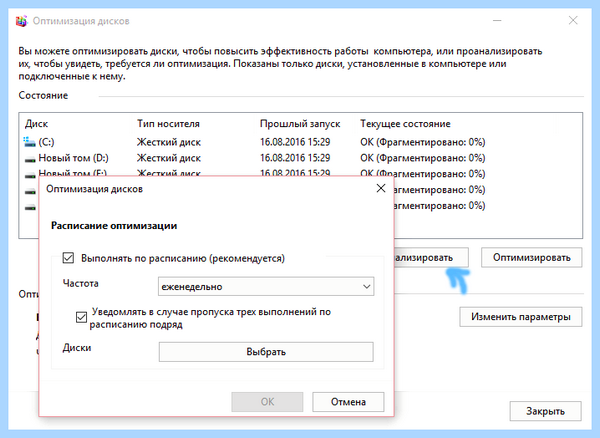The width and height of the screenshot is (600, 438).
Task: Click the Состояние section label
Action: pyautogui.click(x=43, y=95)
